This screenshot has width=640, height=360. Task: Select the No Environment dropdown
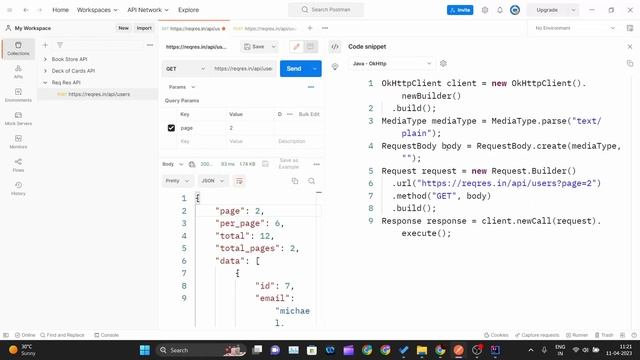[x=575, y=28]
